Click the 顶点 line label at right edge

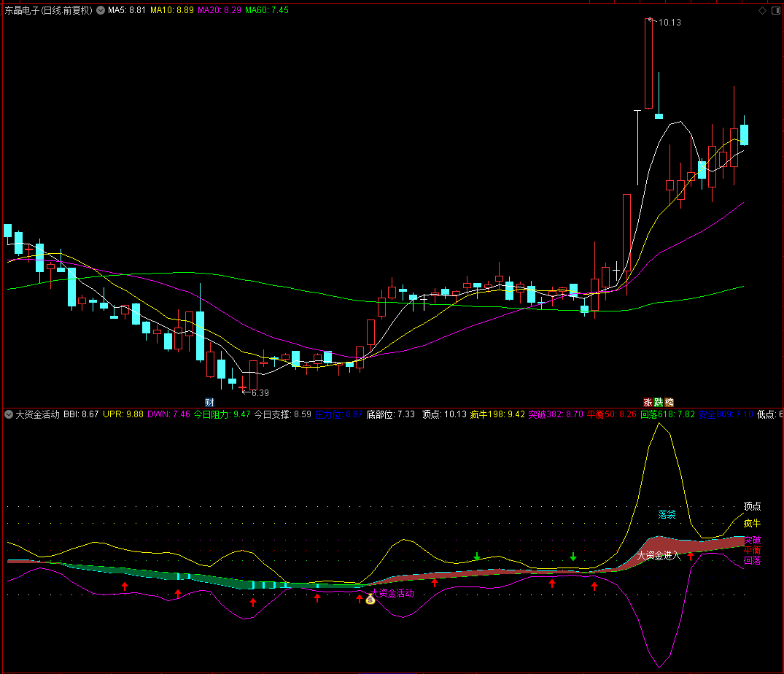752,506
